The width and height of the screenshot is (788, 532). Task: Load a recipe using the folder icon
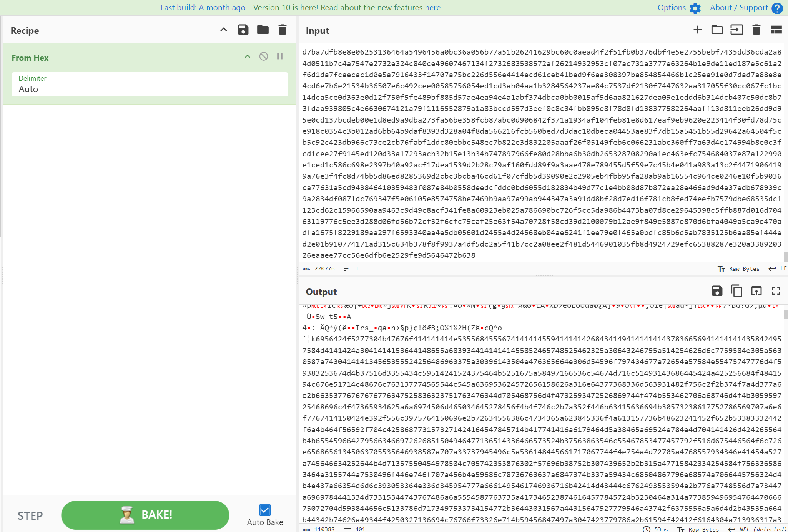click(263, 30)
